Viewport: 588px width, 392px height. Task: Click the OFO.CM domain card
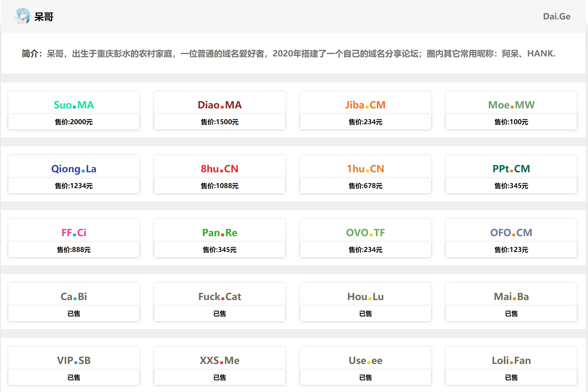511,233
